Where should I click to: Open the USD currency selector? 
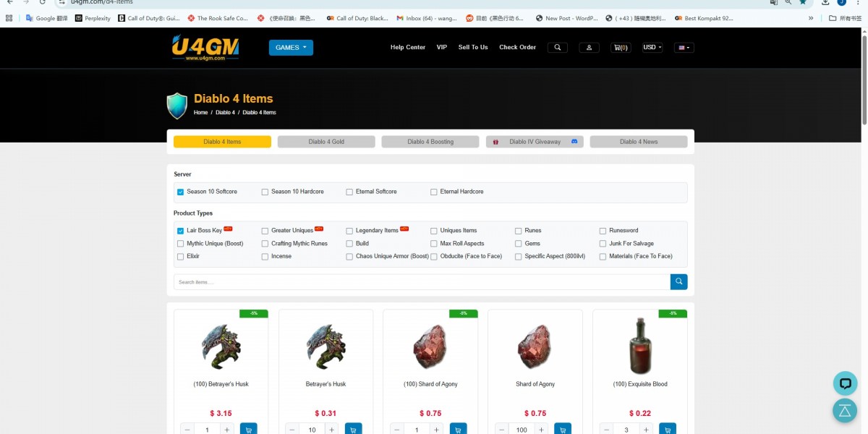coord(652,48)
